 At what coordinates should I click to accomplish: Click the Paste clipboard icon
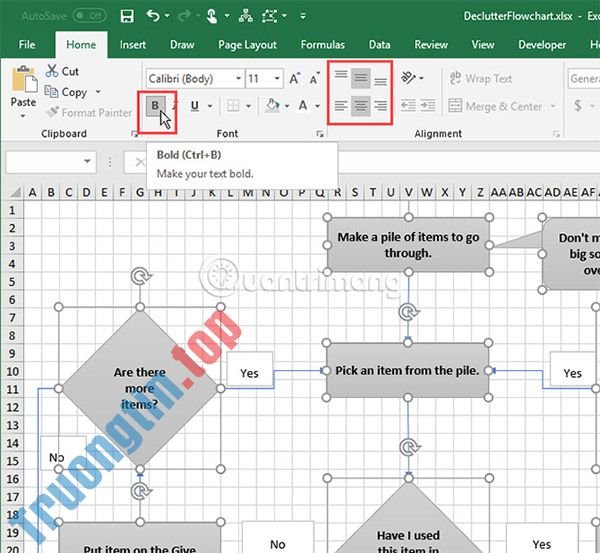point(24,79)
